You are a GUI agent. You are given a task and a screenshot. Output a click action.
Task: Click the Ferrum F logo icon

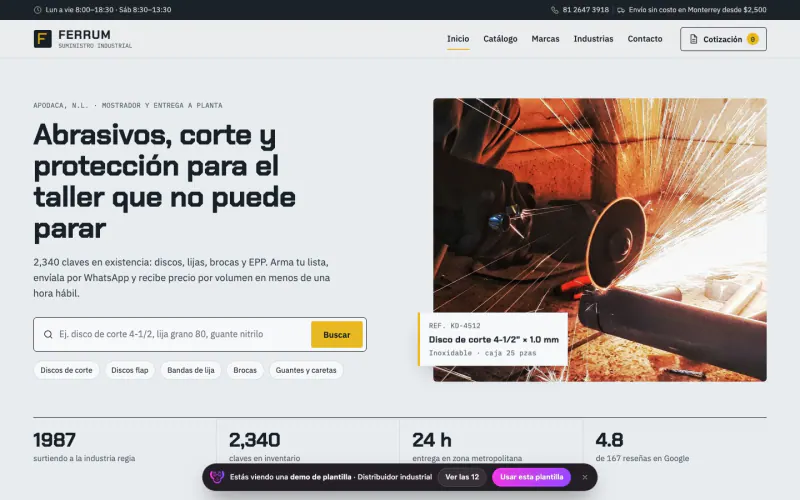click(43, 39)
